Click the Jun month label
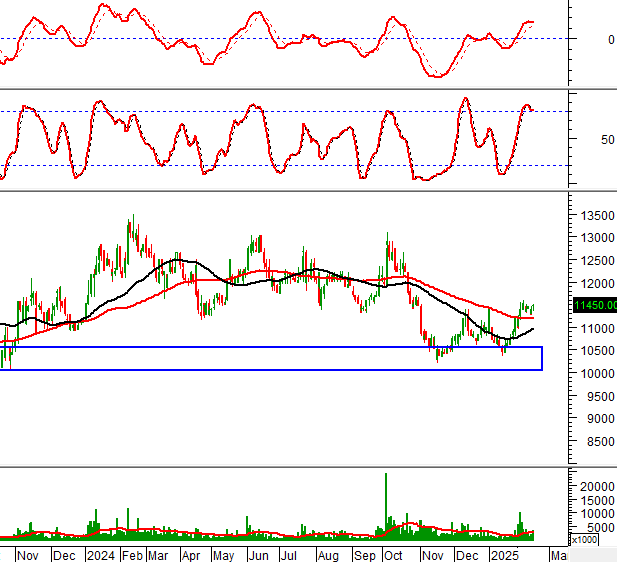 coord(259,556)
